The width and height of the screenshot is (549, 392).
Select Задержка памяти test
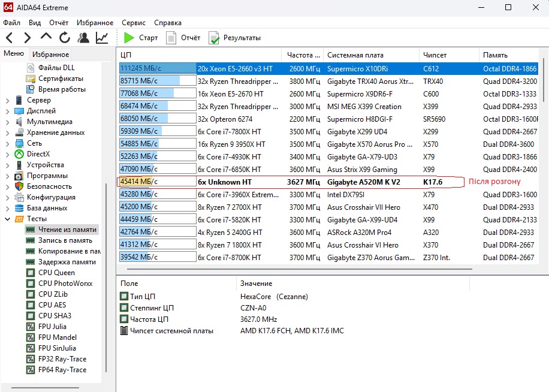pyautogui.click(x=67, y=262)
